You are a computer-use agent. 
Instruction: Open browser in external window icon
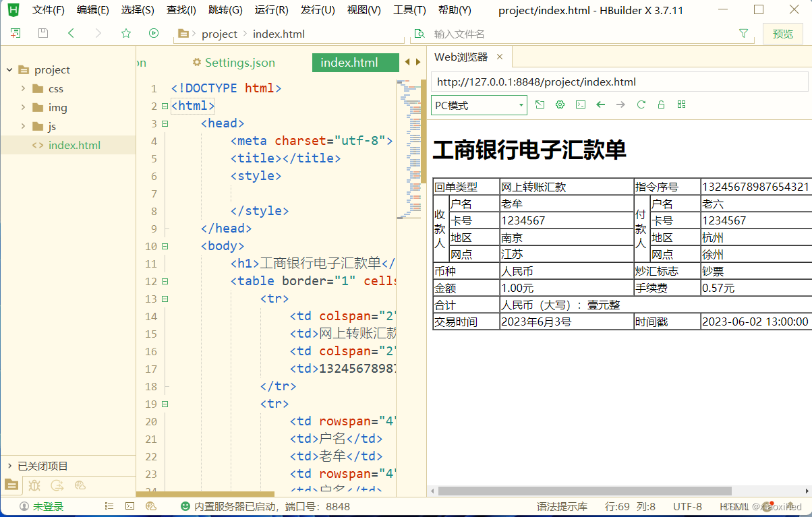coord(540,104)
